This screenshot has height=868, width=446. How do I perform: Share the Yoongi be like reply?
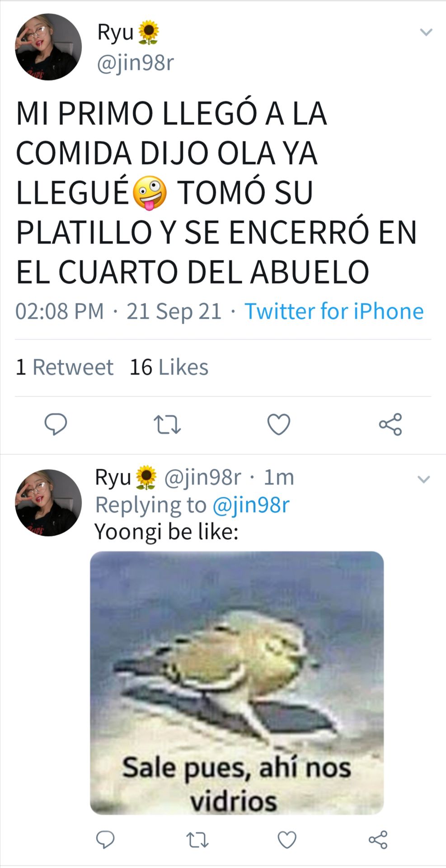point(378,840)
